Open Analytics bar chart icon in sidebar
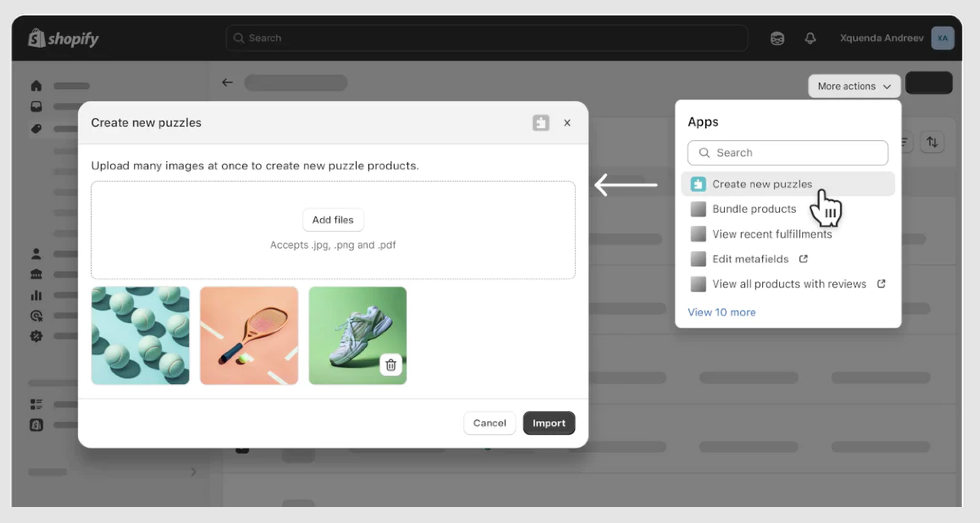 pos(36,295)
